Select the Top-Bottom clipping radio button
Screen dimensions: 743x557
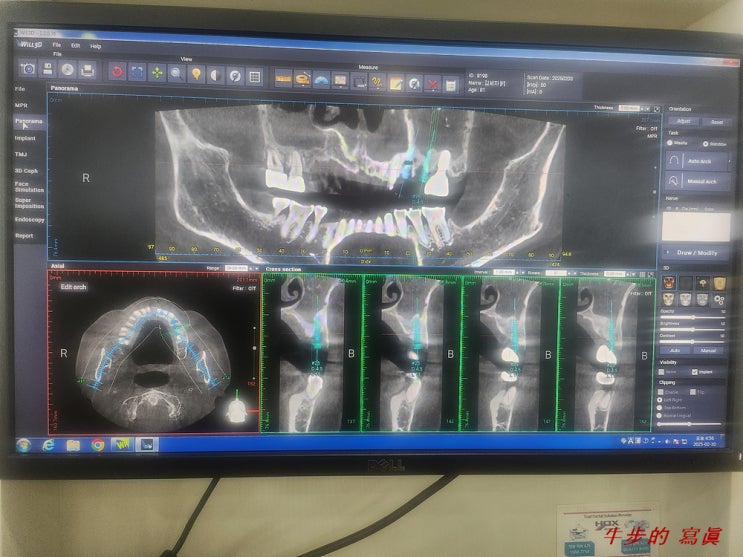point(660,408)
